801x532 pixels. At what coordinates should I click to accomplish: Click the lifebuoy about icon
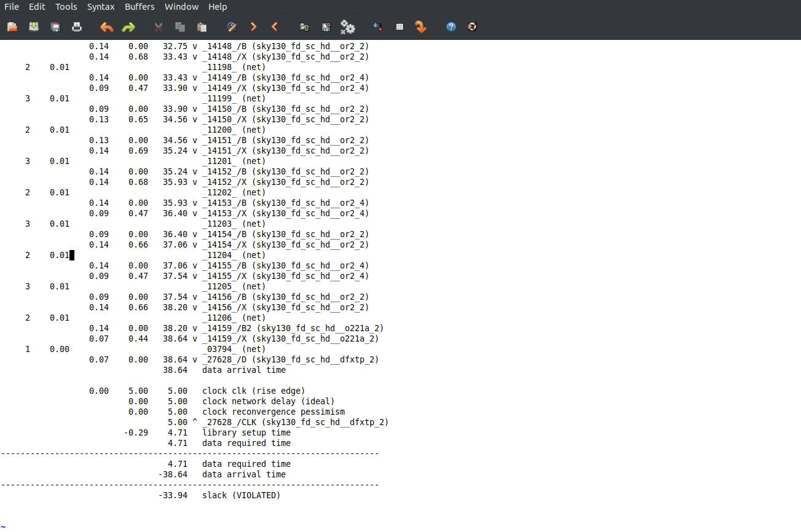pos(472,27)
